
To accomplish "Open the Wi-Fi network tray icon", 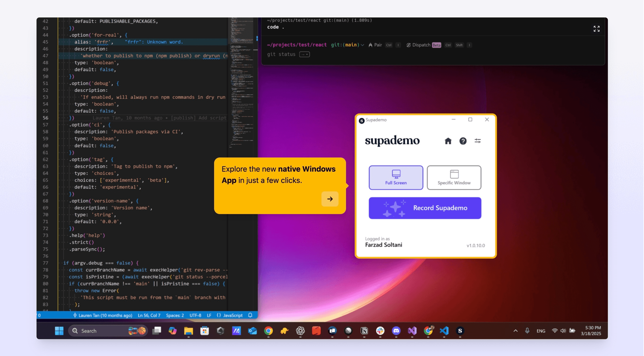I will [x=554, y=331].
